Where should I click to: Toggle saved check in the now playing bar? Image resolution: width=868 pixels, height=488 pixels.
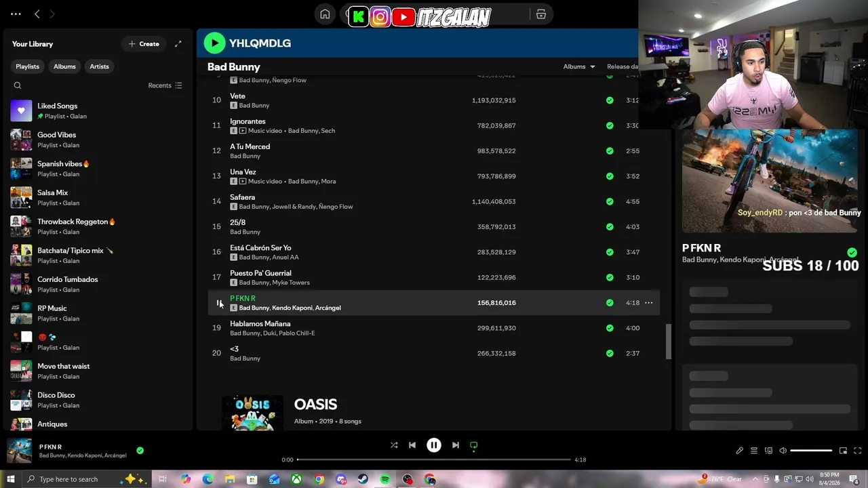(140, 450)
